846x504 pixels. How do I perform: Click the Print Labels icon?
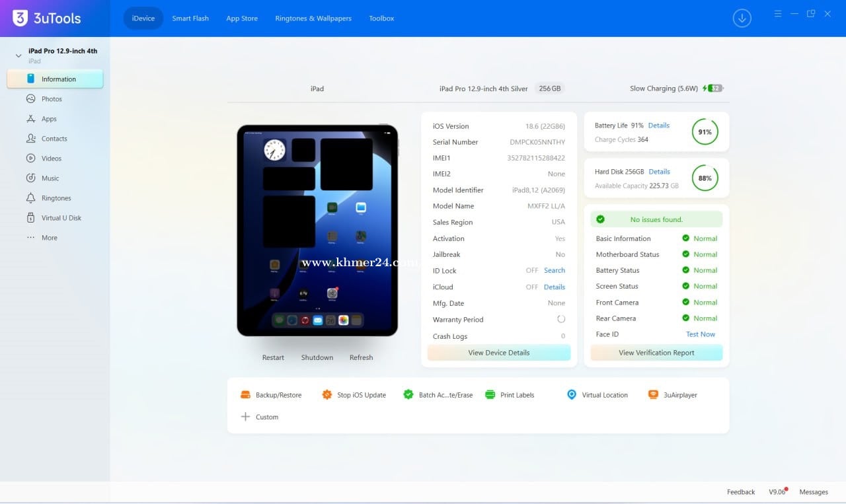coord(490,395)
